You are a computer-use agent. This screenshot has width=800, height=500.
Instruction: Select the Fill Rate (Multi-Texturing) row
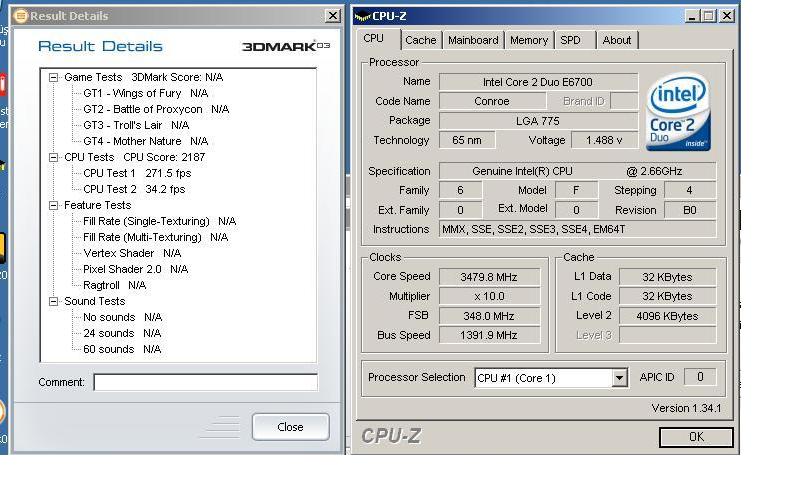[x=156, y=237]
